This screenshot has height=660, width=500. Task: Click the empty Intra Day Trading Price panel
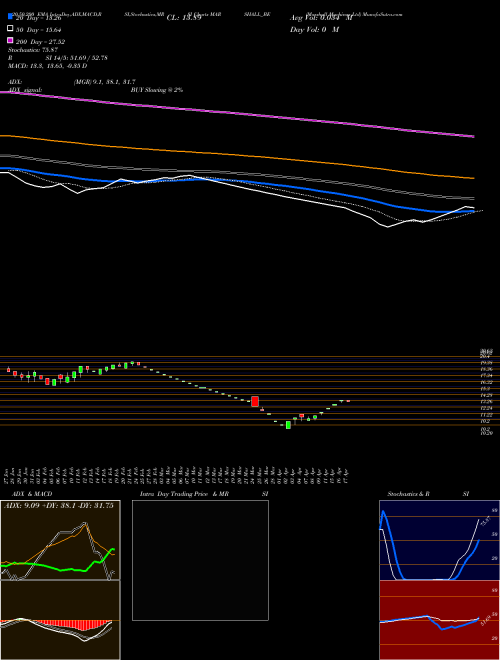tap(200, 560)
